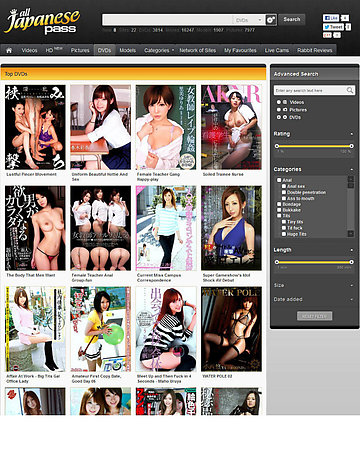
Task: Collapse the Length filter section
Action: click(352, 250)
